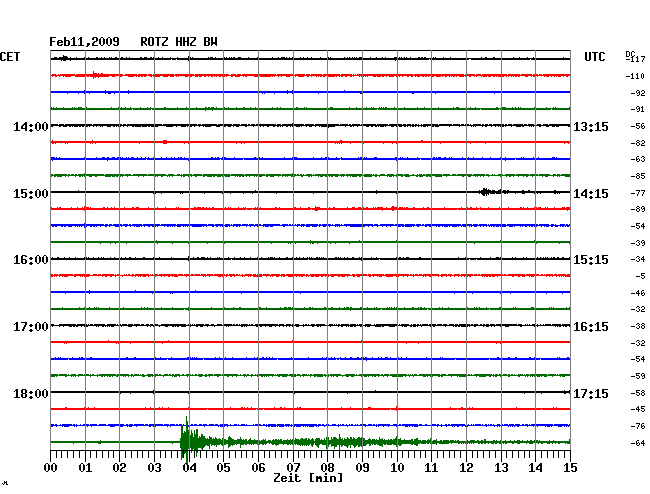The image size is (650, 494).
Task: Click the 04 minute axis tick label
Action: pyautogui.click(x=189, y=468)
